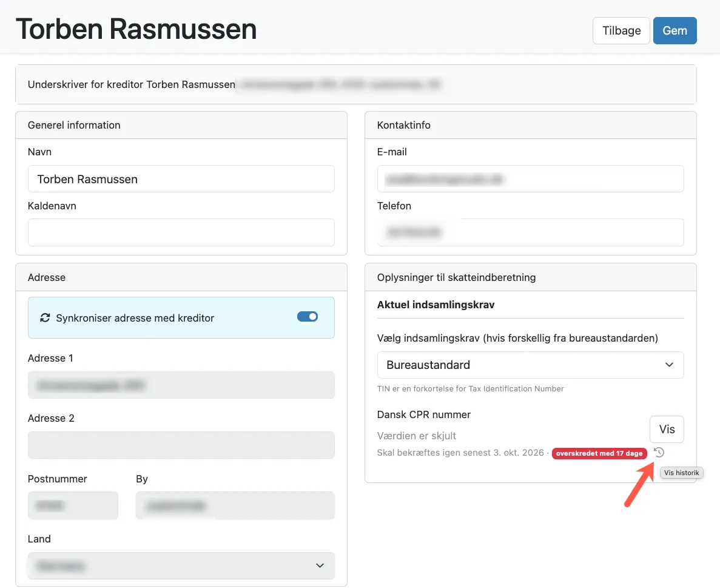Go back using the Tilbage button

(621, 31)
